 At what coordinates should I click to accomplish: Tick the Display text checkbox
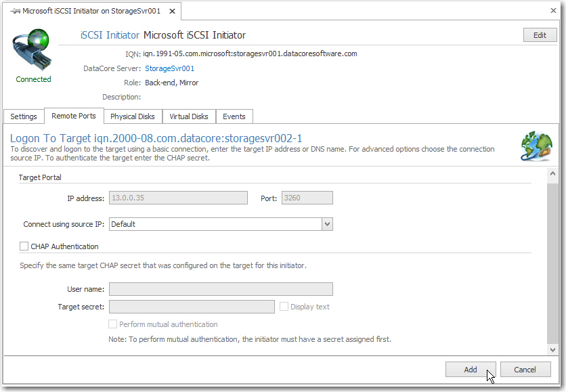[x=284, y=307]
